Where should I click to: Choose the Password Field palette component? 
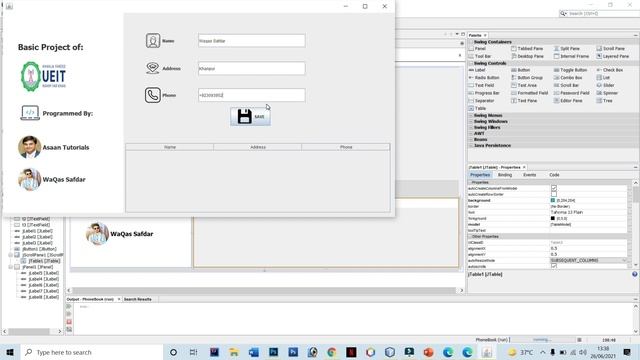click(571, 93)
